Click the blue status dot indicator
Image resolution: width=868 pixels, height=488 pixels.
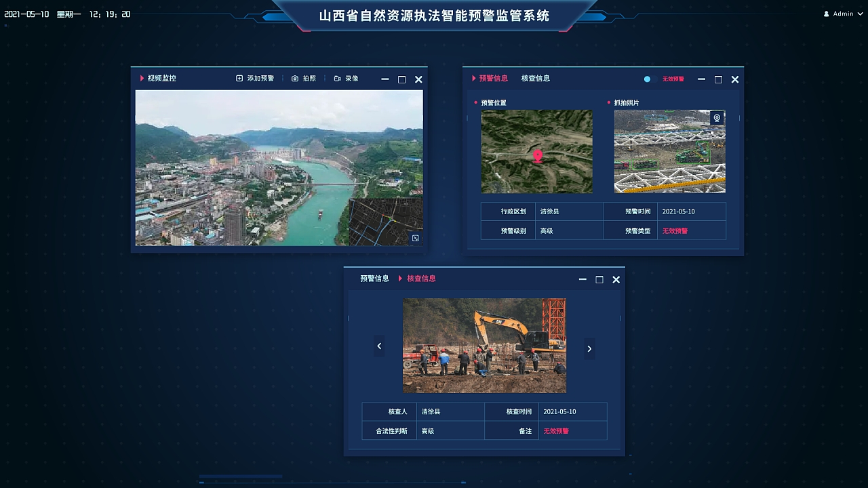pos(647,79)
